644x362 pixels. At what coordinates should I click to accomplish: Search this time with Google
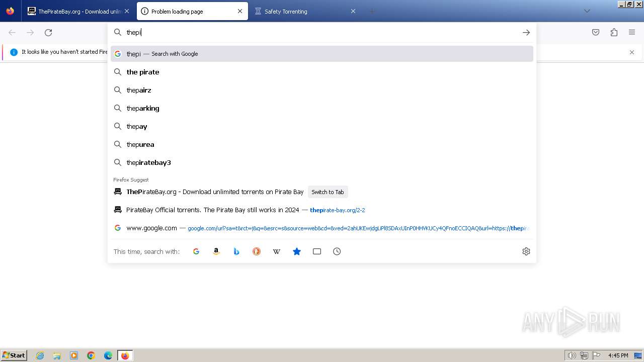pos(196,251)
